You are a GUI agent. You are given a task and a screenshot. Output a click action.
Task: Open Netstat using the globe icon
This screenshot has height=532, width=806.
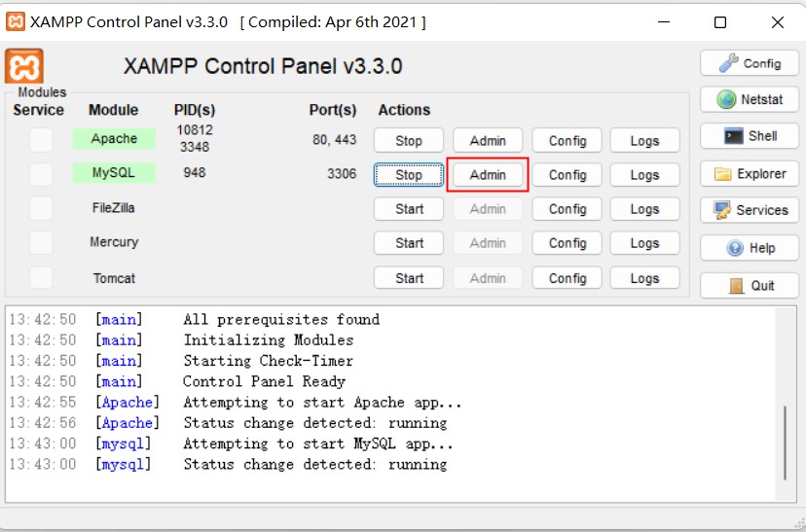[726, 99]
